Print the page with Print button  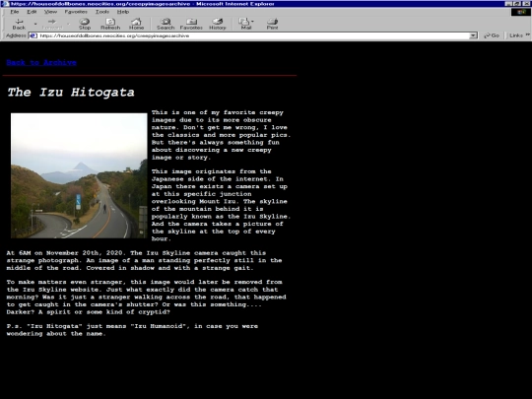pos(272,24)
